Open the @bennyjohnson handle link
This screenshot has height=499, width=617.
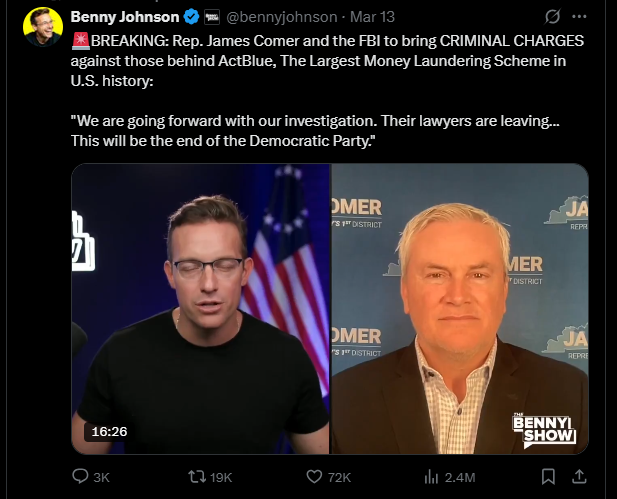pyautogui.click(x=278, y=17)
